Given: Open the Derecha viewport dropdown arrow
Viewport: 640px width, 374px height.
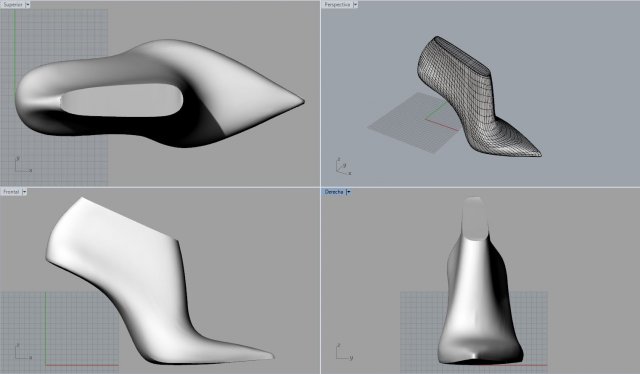Looking at the screenshot, I should click(348, 191).
